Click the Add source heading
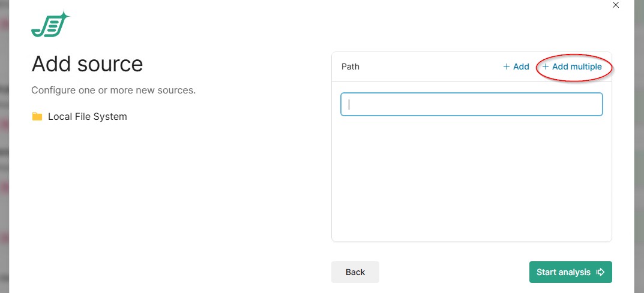This screenshot has height=293, width=644. 87,64
